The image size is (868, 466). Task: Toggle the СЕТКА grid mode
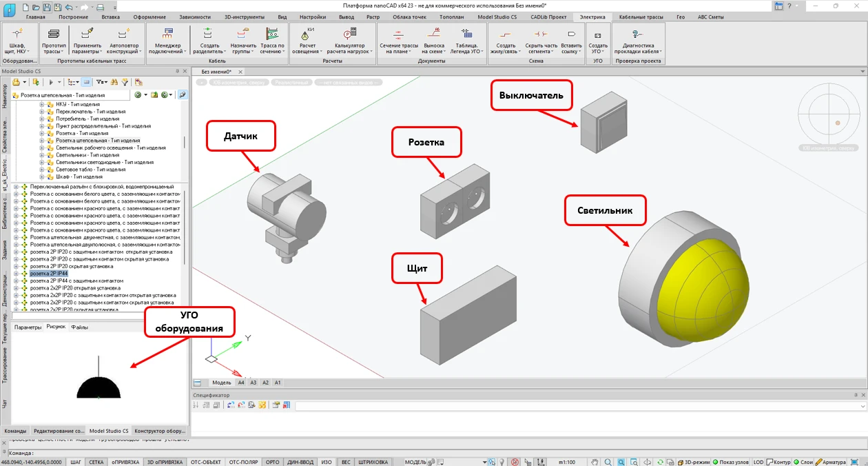96,462
